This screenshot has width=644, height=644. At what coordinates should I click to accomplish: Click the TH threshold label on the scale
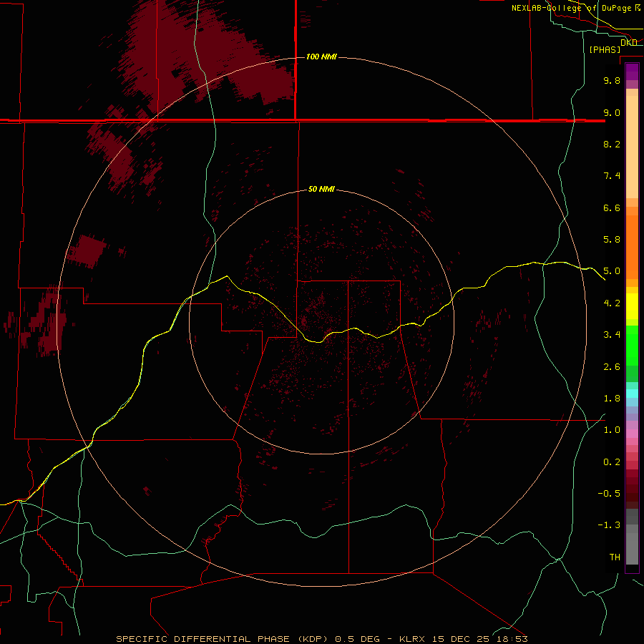click(615, 557)
